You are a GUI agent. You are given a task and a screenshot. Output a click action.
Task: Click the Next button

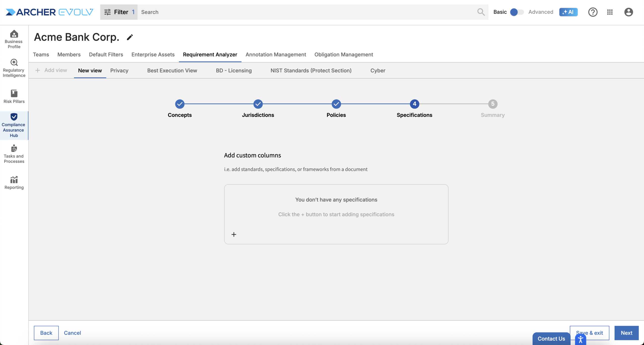click(x=626, y=333)
